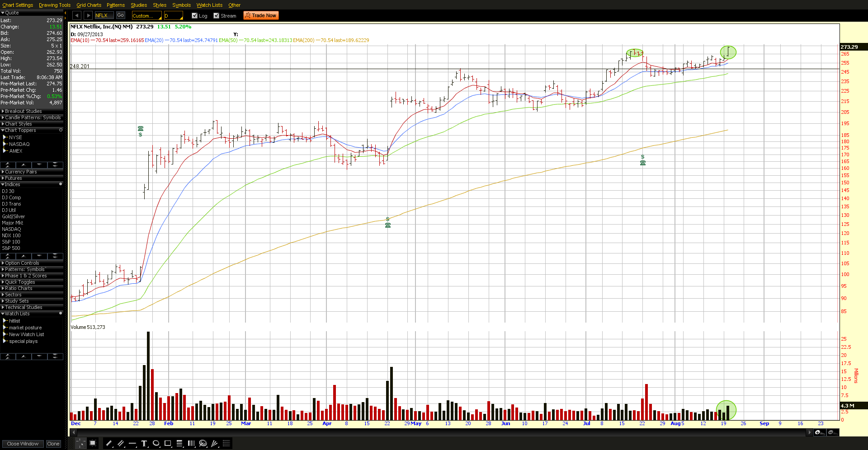
Task: Select the trendline drawing tool
Action: point(109,444)
